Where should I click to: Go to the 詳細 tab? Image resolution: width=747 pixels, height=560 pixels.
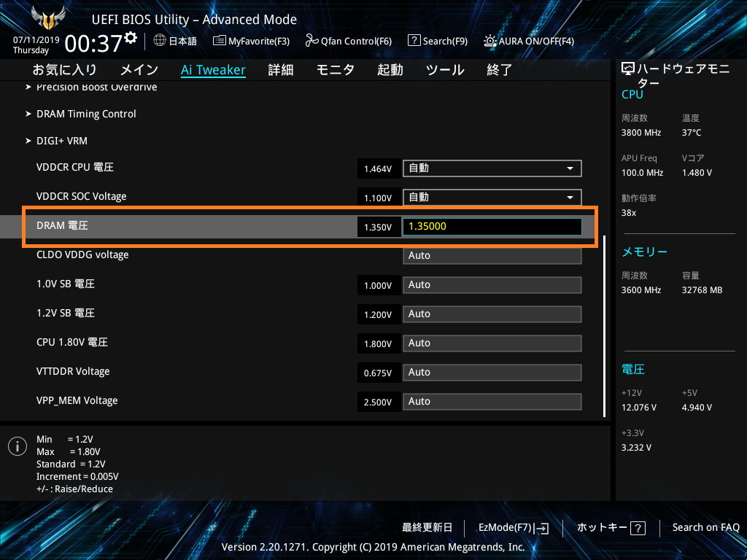click(281, 70)
